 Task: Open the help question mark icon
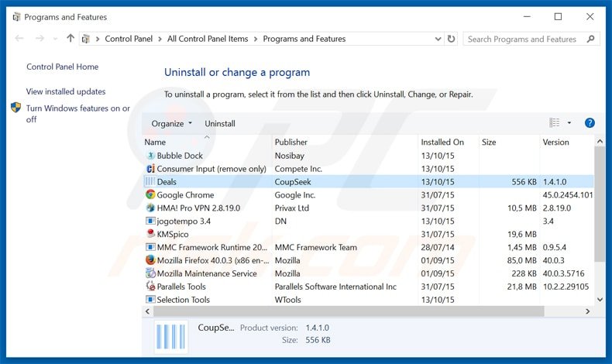[590, 123]
